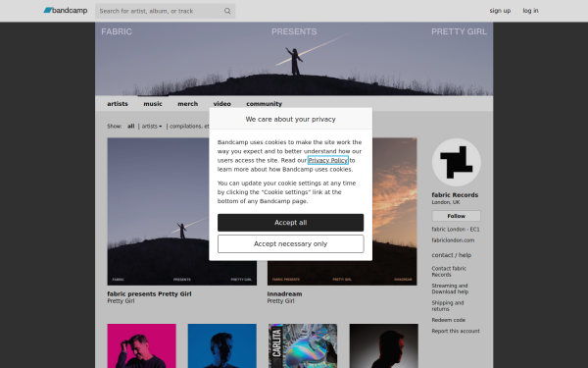The height and width of the screenshot is (368, 588).
Task: Click the Bandcamp logo
Action: tap(66, 11)
